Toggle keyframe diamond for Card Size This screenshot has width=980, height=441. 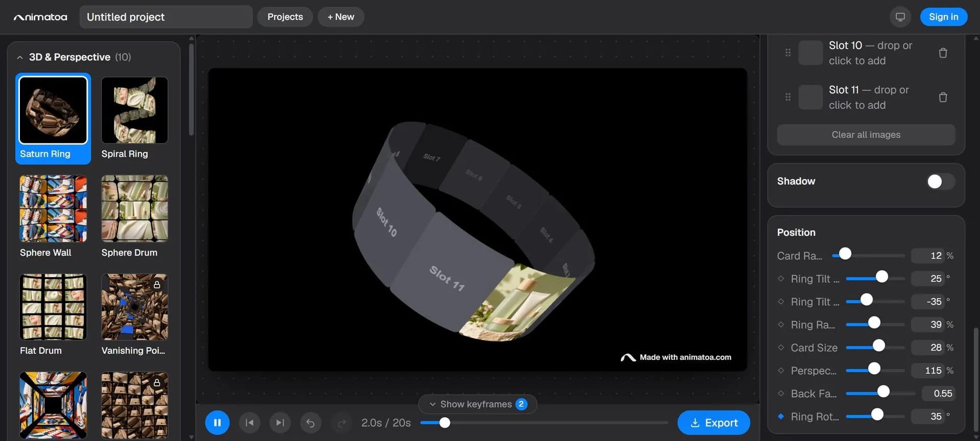pyautogui.click(x=781, y=348)
